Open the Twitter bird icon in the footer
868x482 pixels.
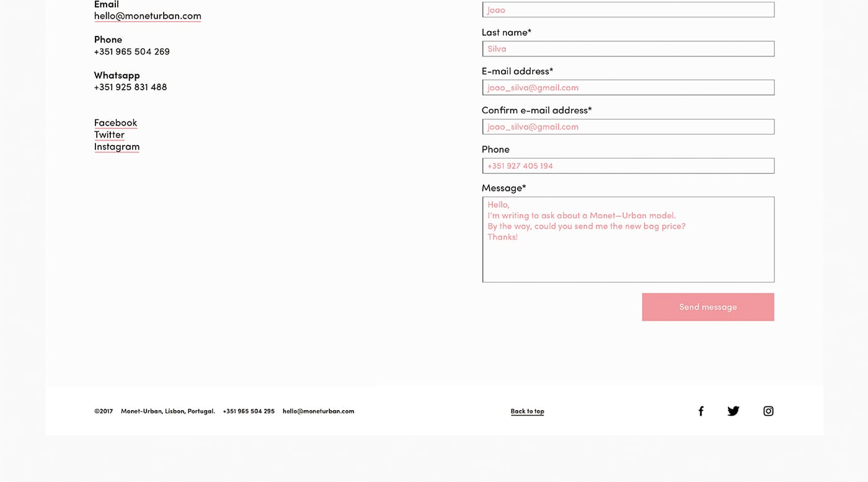tap(733, 411)
